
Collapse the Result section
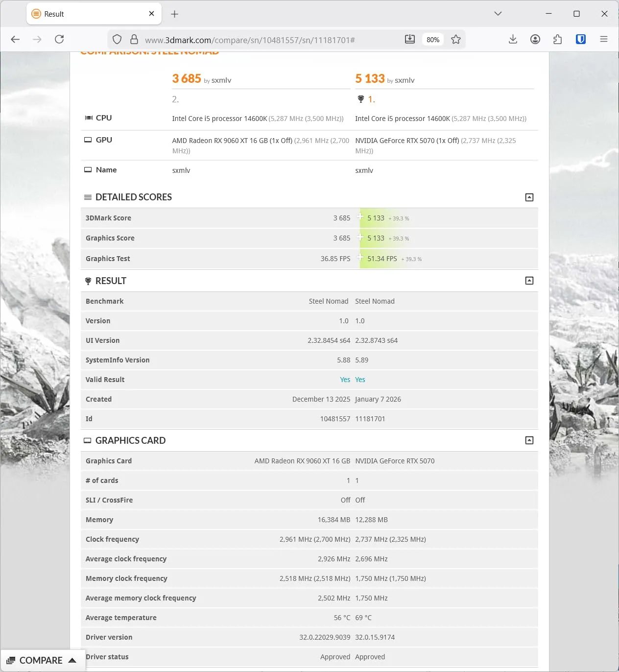(x=529, y=281)
